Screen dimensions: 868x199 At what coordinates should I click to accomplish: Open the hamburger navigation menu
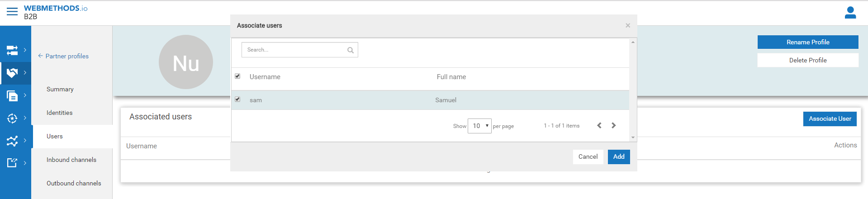[x=12, y=11]
